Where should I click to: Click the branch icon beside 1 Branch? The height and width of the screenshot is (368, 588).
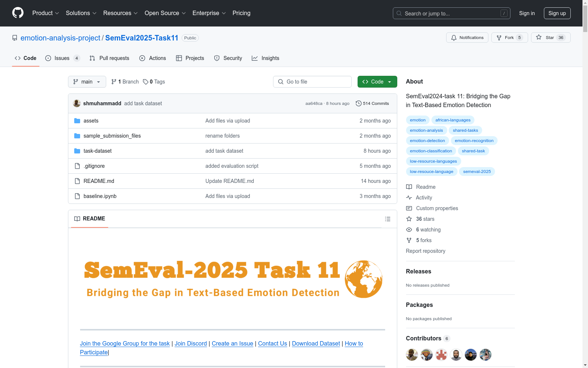coord(114,82)
